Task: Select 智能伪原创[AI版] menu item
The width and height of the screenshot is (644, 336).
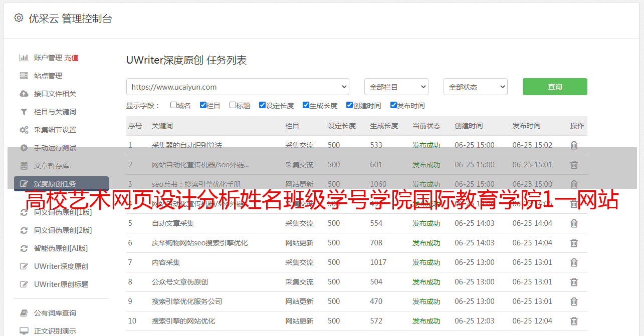Action: [x=61, y=248]
